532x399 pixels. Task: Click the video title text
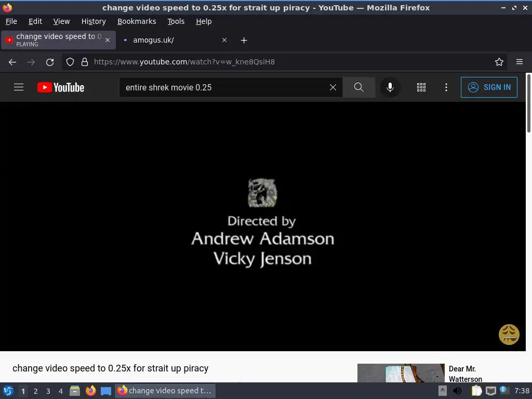click(x=110, y=368)
